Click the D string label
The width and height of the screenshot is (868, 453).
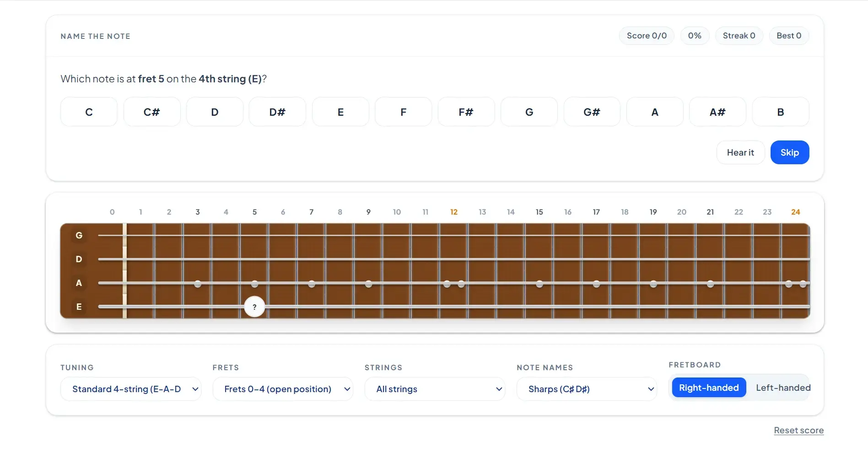pyautogui.click(x=79, y=259)
